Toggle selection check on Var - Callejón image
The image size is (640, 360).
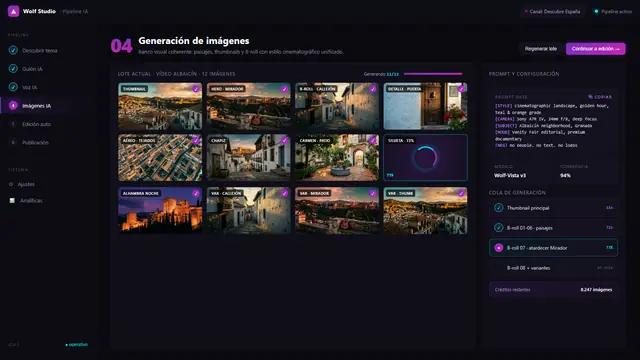click(284, 193)
